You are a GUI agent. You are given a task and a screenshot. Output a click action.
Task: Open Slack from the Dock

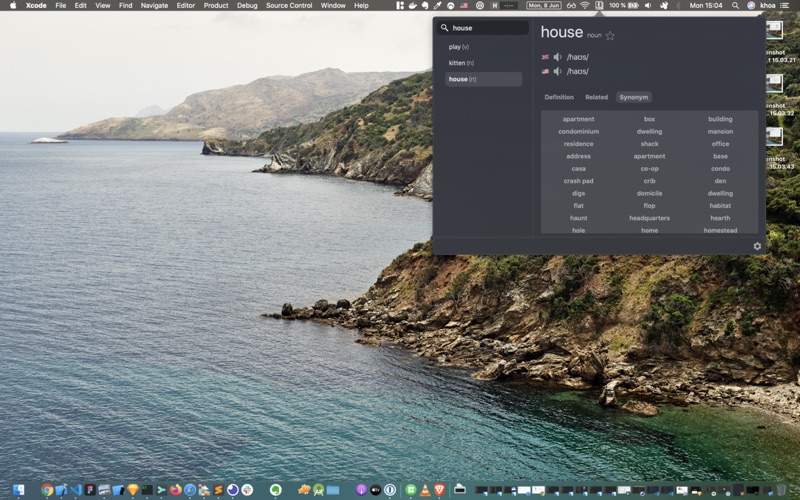[247, 490]
